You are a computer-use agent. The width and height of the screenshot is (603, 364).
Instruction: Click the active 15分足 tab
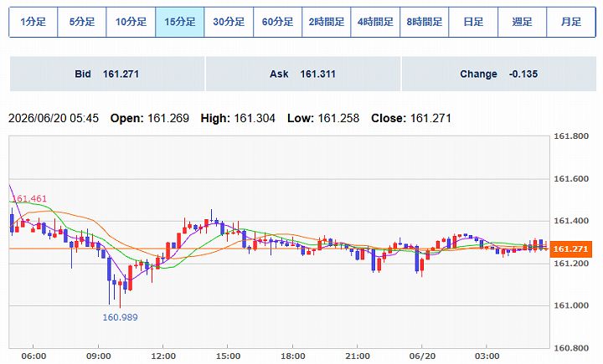179,22
